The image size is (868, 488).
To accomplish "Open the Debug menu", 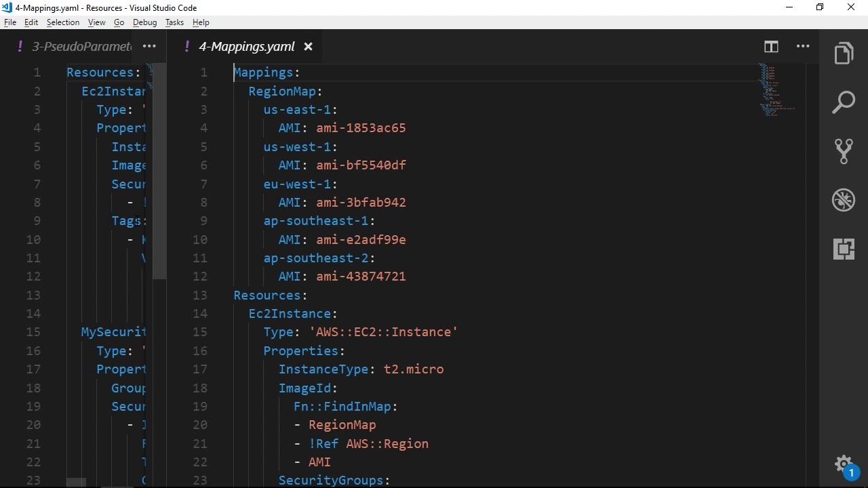I will point(144,22).
